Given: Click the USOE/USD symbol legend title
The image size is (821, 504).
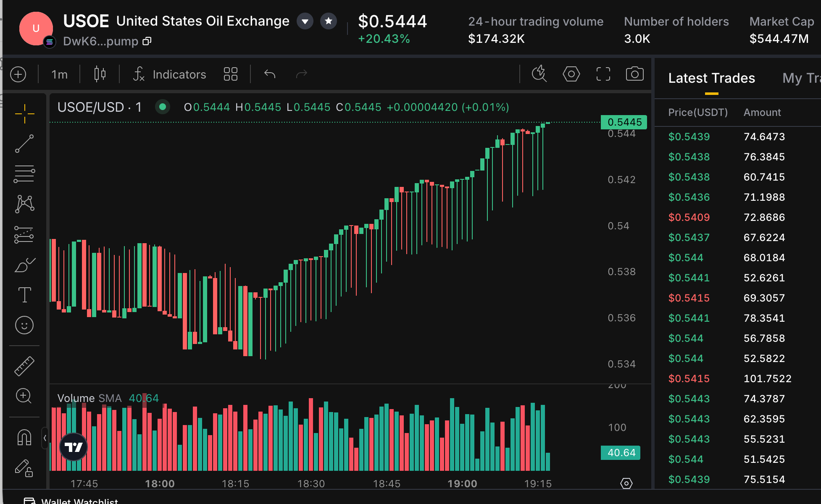Looking at the screenshot, I should coord(100,108).
